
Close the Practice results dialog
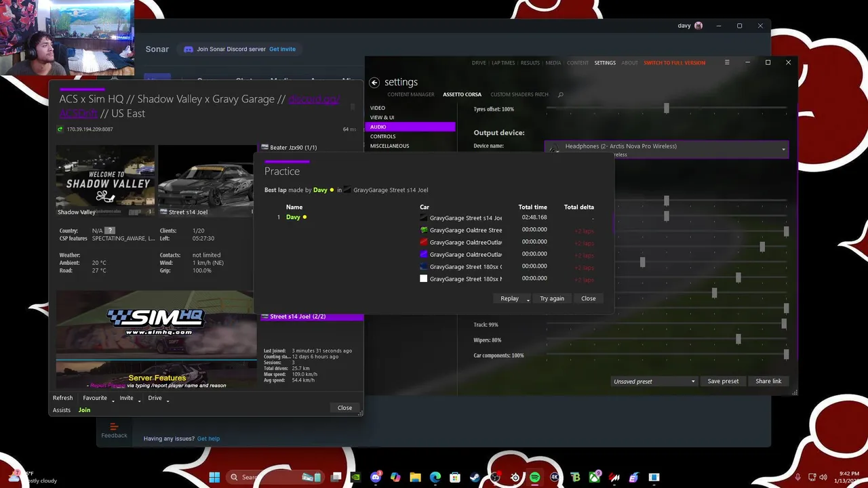(x=588, y=298)
